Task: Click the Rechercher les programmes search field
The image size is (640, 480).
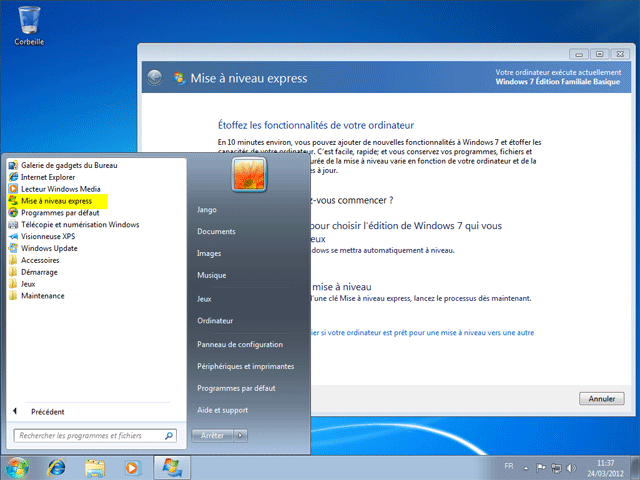Action: point(88,435)
